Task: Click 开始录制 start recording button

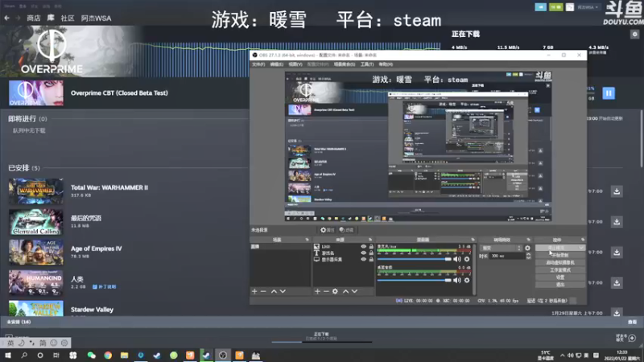Action: click(x=560, y=255)
